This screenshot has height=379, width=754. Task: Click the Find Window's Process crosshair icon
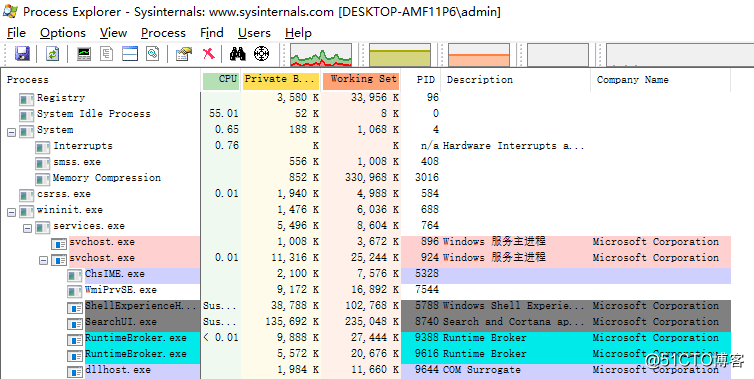[x=261, y=53]
